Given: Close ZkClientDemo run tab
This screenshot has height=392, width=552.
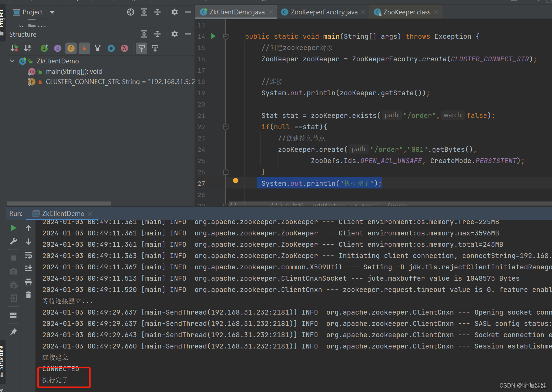Looking at the screenshot, I should [90, 213].
